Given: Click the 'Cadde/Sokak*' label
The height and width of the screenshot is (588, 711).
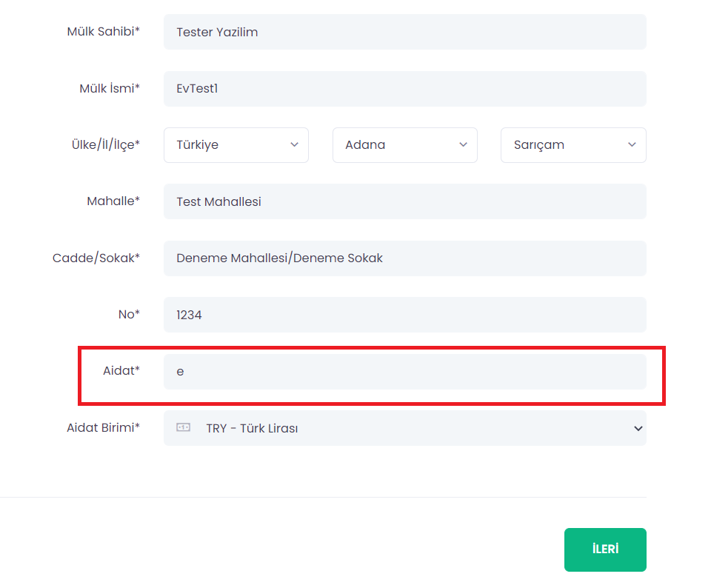Looking at the screenshot, I should [x=96, y=258].
